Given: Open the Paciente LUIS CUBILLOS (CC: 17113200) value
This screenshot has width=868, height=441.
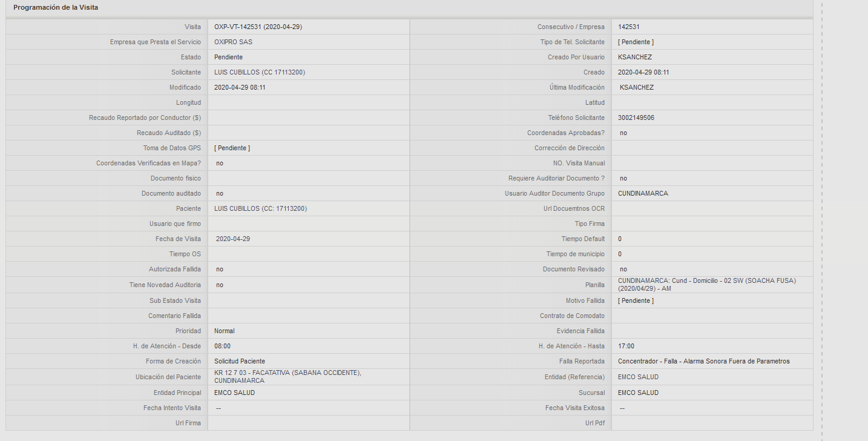Looking at the screenshot, I should [260, 208].
